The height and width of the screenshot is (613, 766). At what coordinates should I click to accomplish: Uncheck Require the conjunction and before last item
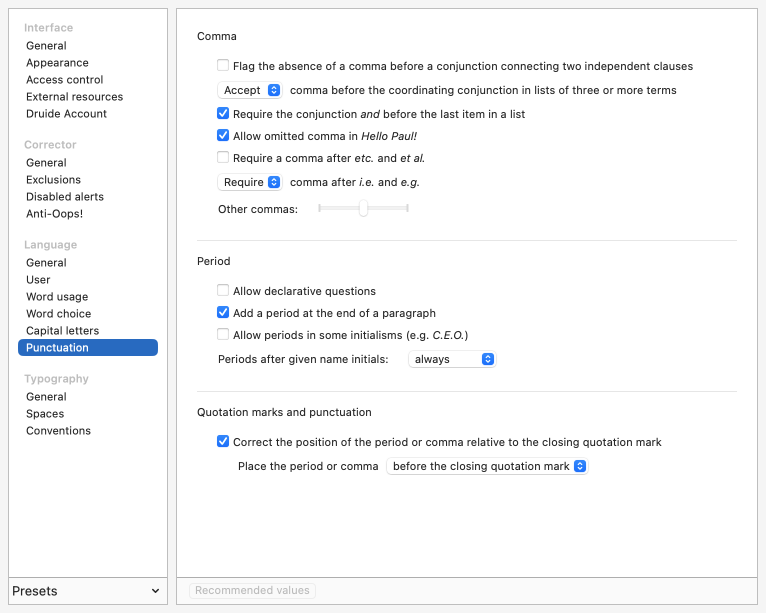[223, 114]
